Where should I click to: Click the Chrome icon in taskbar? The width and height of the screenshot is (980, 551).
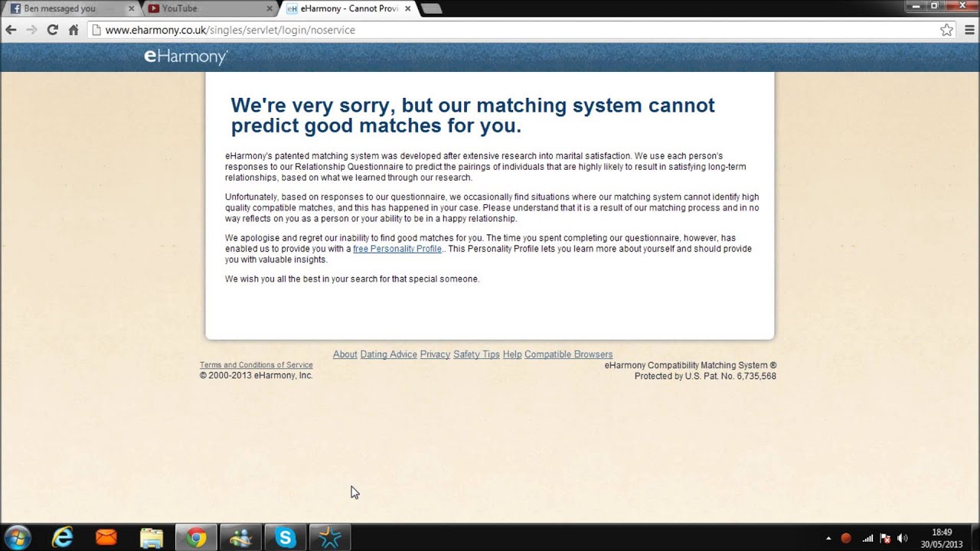[x=196, y=538]
